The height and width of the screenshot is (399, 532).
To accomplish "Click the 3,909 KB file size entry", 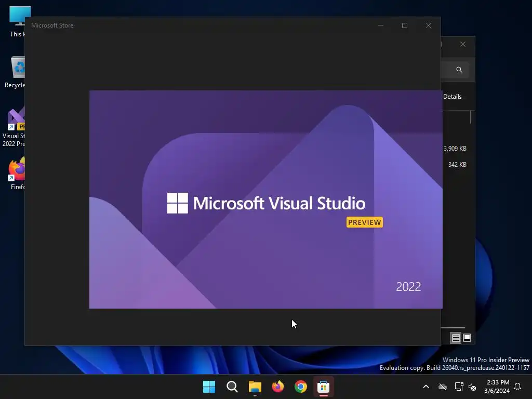I will coord(455,148).
